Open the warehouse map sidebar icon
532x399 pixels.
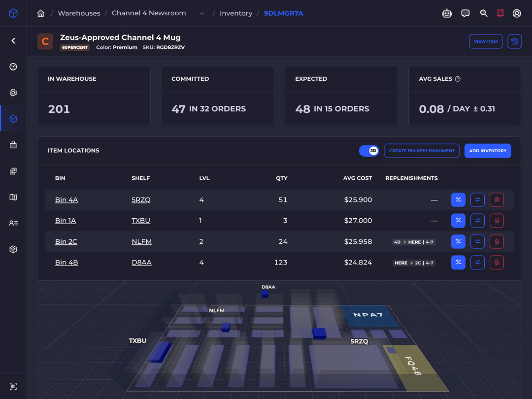pos(13,197)
